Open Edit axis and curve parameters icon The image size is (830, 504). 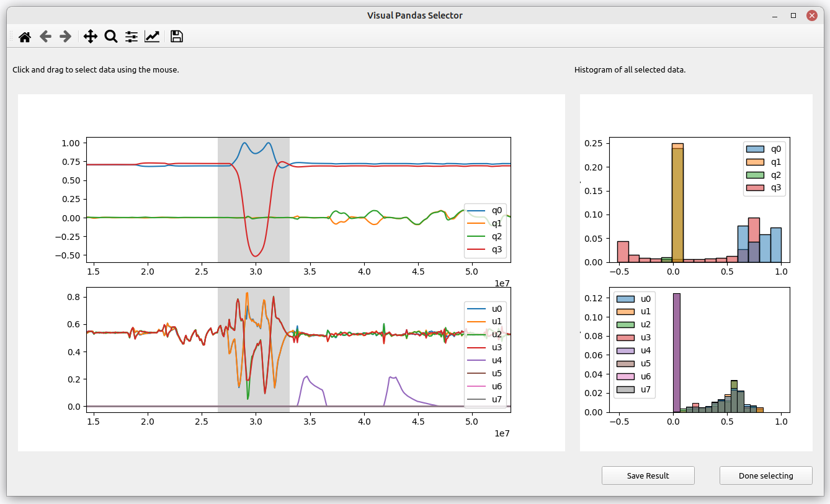tap(152, 37)
